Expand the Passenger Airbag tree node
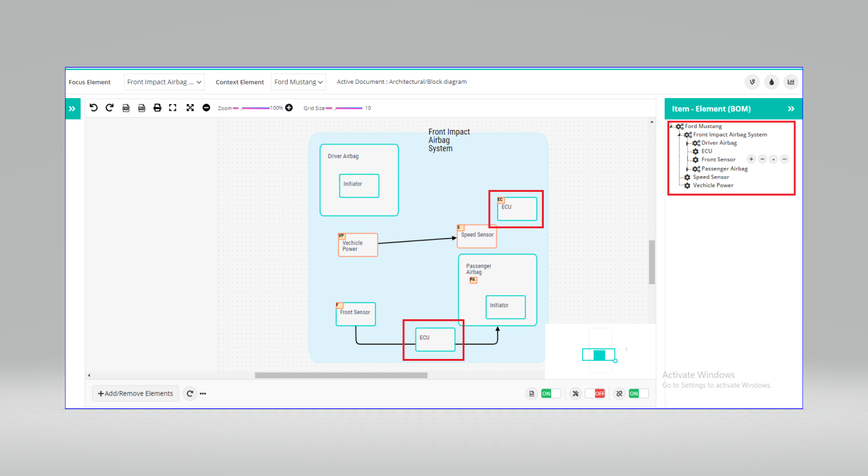The width and height of the screenshot is (868, 476). click(688, 169)
